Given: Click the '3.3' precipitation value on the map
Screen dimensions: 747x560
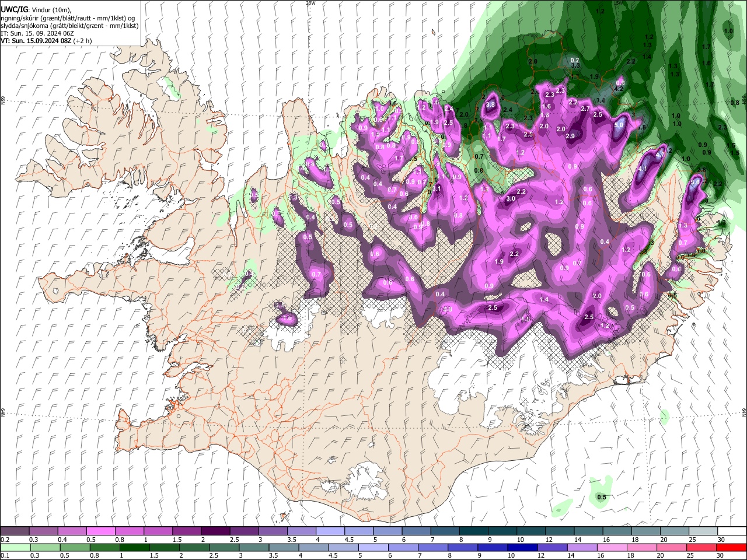Looking at the screenshot, I should 575,66.
